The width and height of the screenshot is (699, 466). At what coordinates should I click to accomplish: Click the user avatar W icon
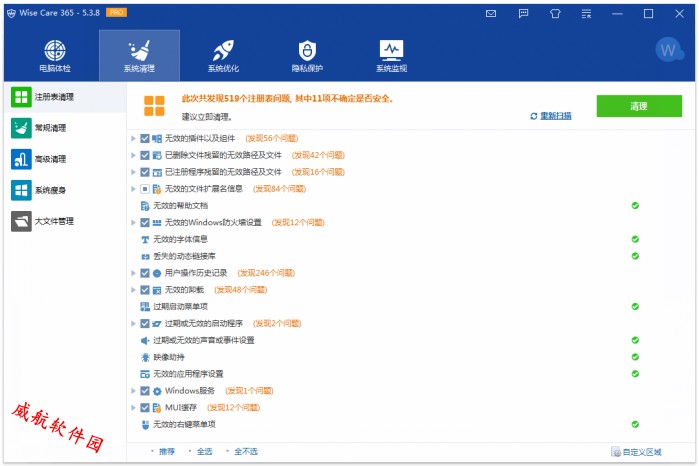[668, 50]
